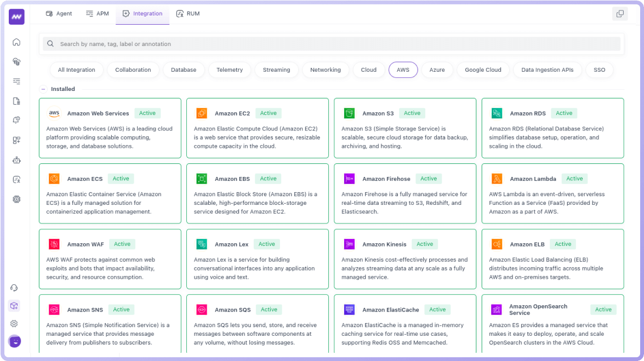Screen dimensions: 644x361
Task: Open the APM traces list sidebar icon
Action: 16,81
